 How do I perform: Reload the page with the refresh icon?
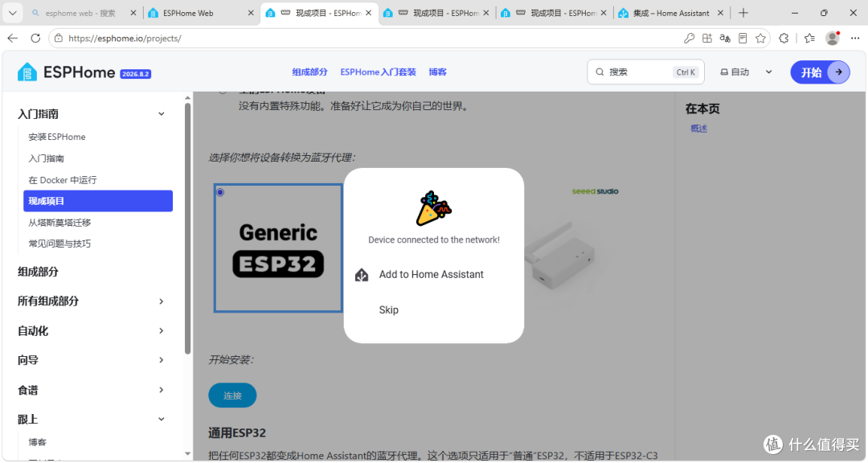click(x=35, y=39)
